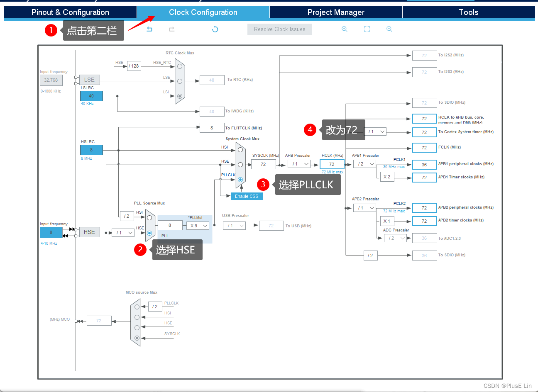The width and height of the screenshot is (538, 392).
Task: Open the APB1 Prescaler dropdown
Action: click(364, 164)
